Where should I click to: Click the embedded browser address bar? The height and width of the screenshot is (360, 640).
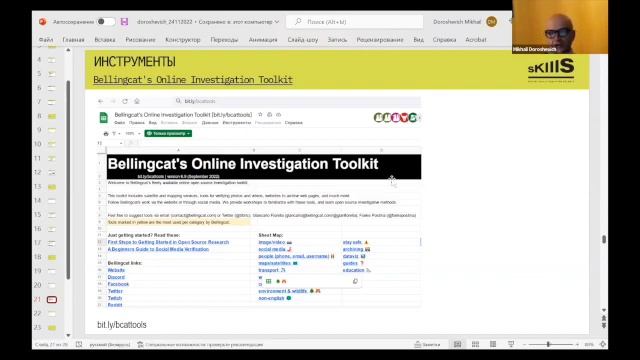tap(297, 101)
